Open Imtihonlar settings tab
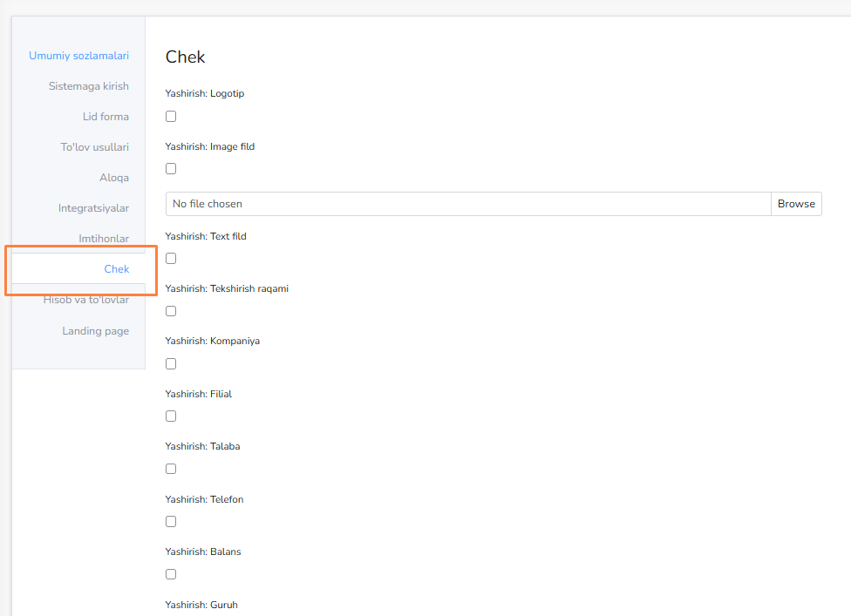 103,239
